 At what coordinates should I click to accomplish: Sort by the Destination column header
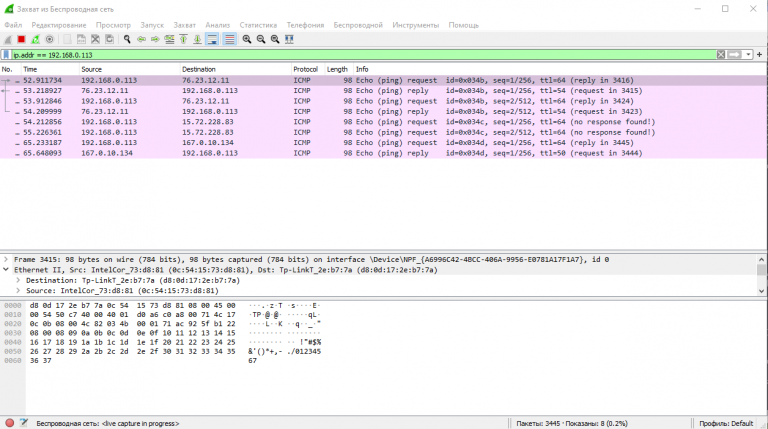(x=236, y=70)
